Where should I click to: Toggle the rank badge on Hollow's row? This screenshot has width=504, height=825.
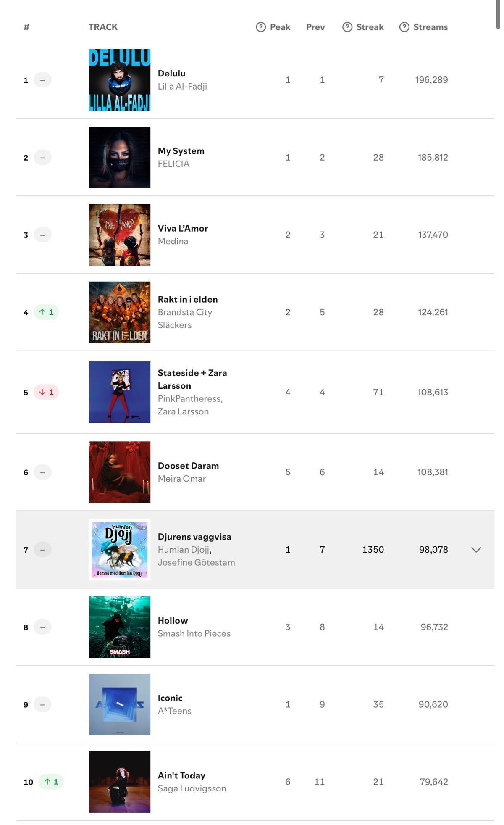tap(42, 627)
